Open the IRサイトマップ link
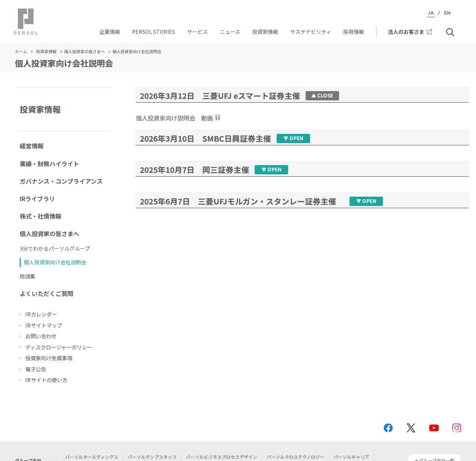The width and height of the screenshot is (476, 461). click(x=44, y=325)
